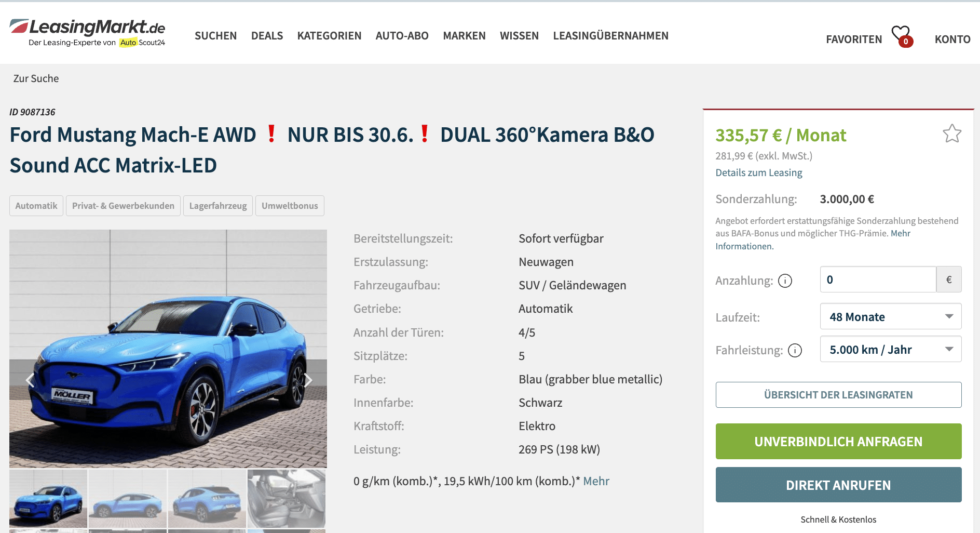
Task: Select the interior seats thumbnail
Action: pos(287,499)
